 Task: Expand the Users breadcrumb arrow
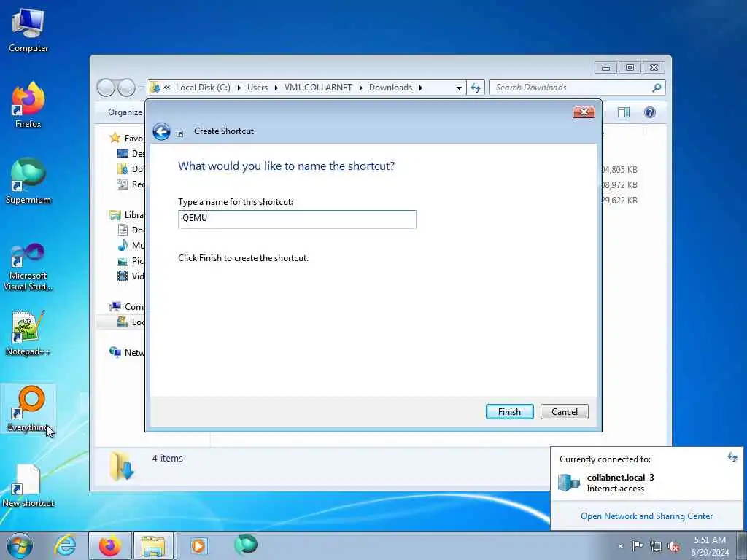click(x=276, y=87)
